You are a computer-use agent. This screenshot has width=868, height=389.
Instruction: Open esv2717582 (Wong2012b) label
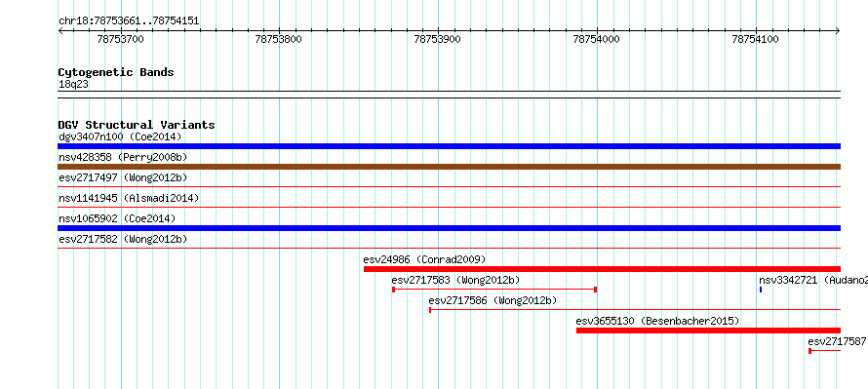(123, 239)
